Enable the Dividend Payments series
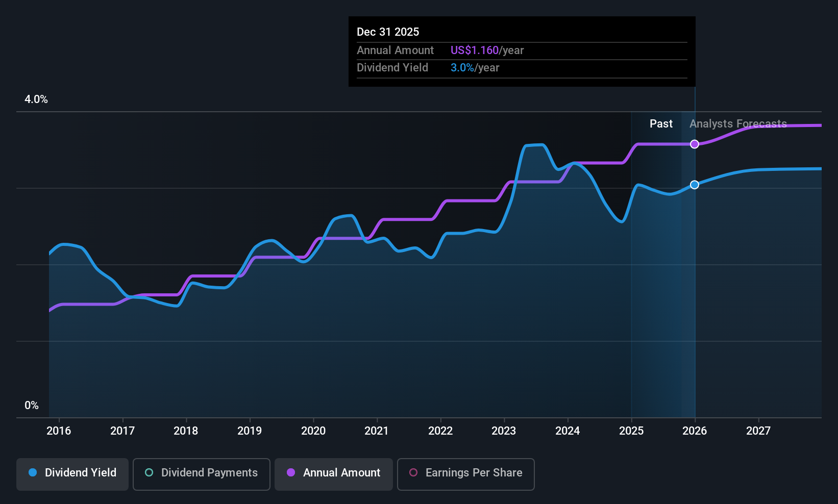838x504 pixels. (x=202, y=474)
